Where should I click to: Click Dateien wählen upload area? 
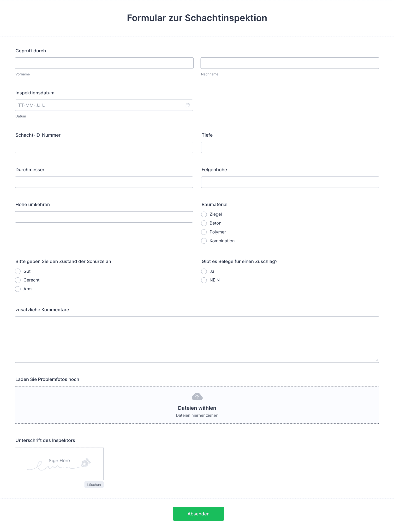[197, 405]
